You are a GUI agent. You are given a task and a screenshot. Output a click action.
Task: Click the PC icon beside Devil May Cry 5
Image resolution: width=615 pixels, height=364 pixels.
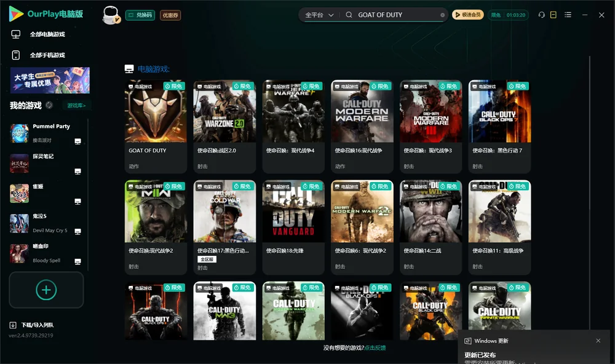pyautogui.click(x=77, y=231)
